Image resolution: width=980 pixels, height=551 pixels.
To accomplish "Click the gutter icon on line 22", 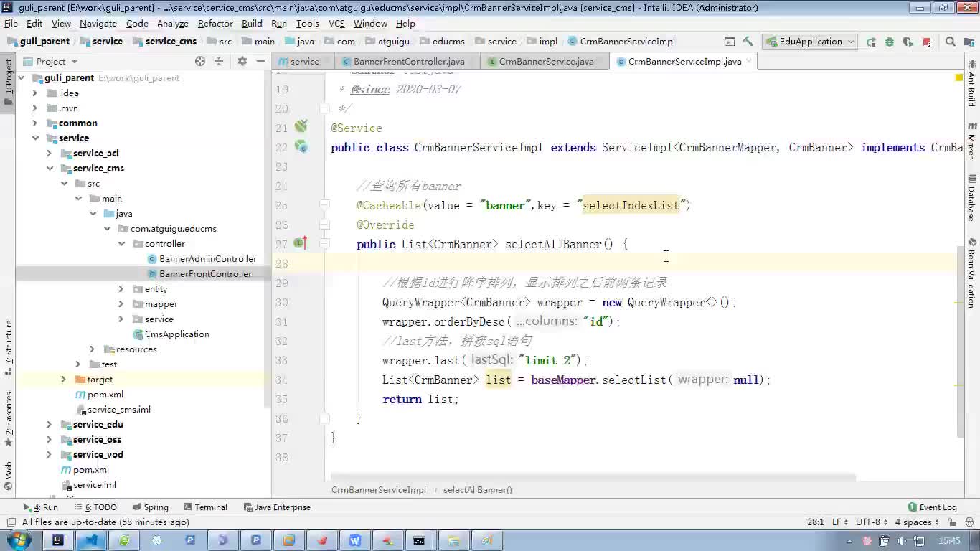I will [302, 147].
